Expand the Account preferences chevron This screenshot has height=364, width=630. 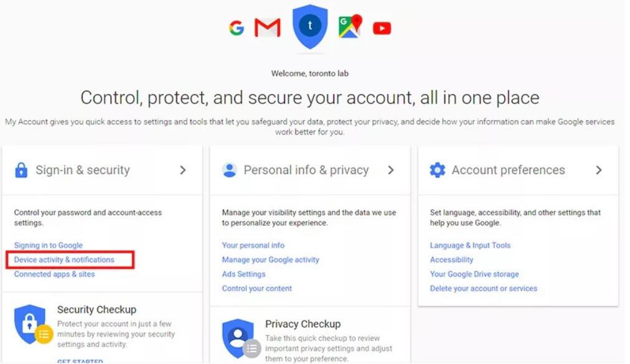[x=598, y=170]
